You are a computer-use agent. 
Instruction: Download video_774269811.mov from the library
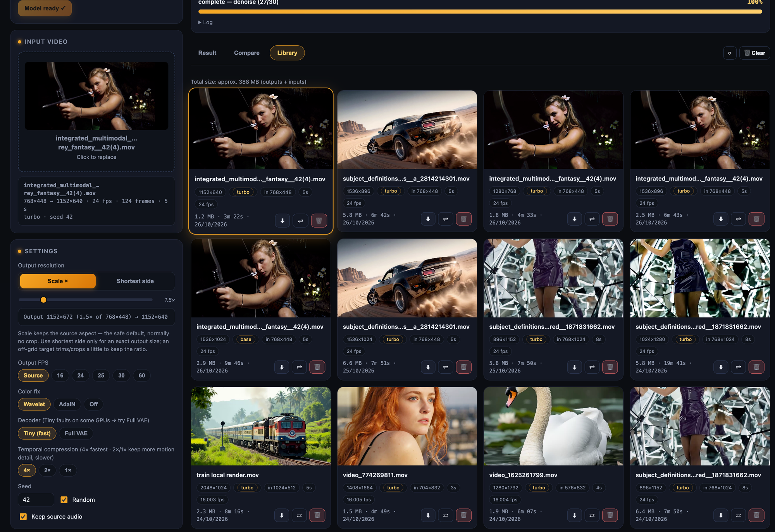tap(428, 515)
